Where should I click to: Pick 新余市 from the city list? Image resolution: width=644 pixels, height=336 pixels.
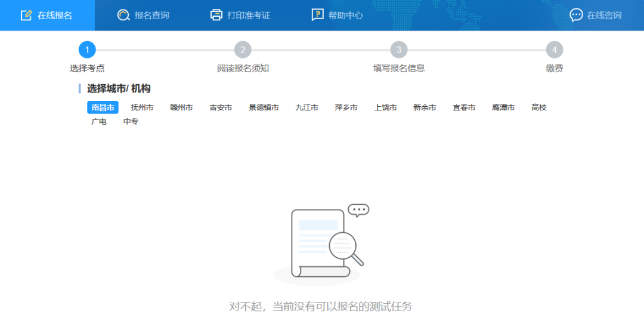point(425,107)
